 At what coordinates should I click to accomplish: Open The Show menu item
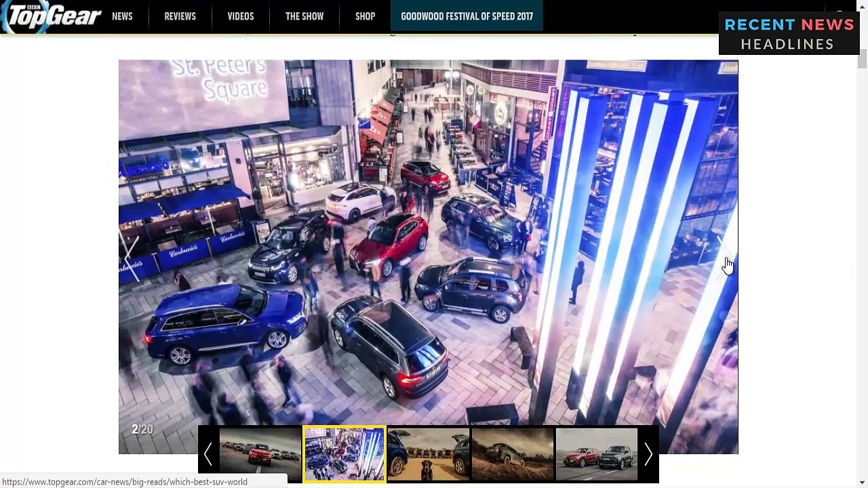[304, 16]
